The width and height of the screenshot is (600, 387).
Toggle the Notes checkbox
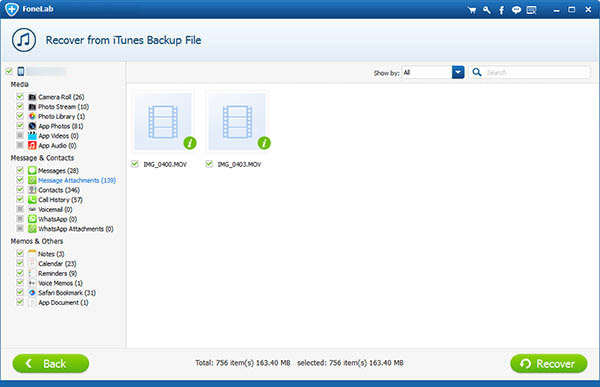click(x=20, y=253)
